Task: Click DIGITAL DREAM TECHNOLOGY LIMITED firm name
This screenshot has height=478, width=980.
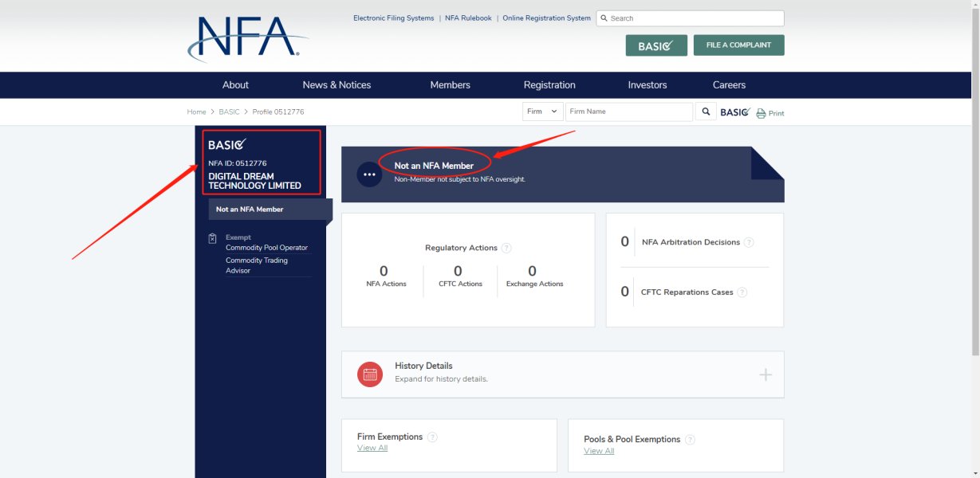Action: point(255,181)
